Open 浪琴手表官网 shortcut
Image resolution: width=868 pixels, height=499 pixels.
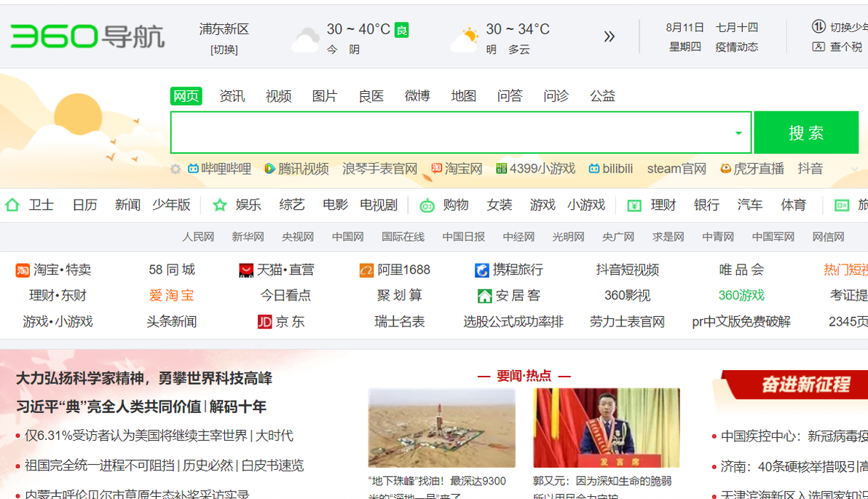[380, 168]
